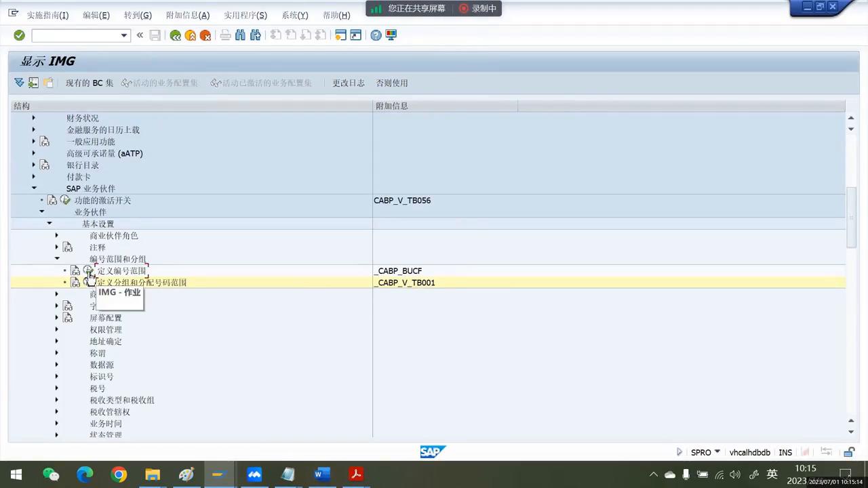
Task: Click the lock icon in status bar
Action: (x=848, y=452)
